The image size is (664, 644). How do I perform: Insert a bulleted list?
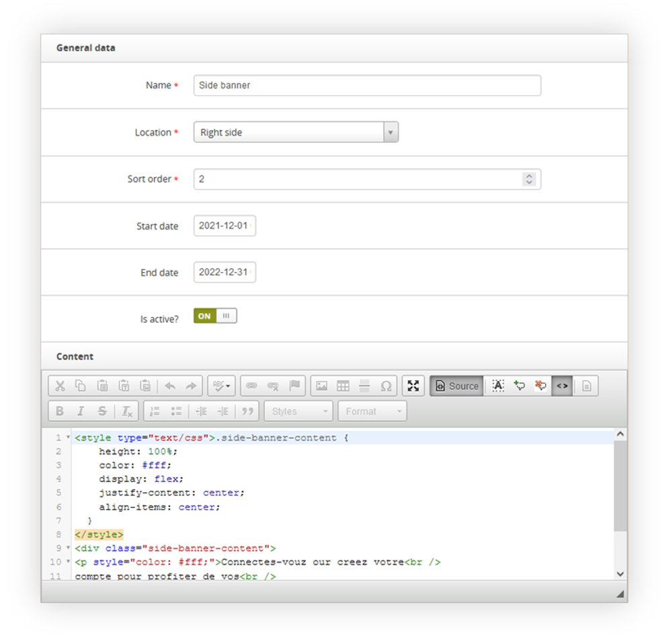pos(176,411)
